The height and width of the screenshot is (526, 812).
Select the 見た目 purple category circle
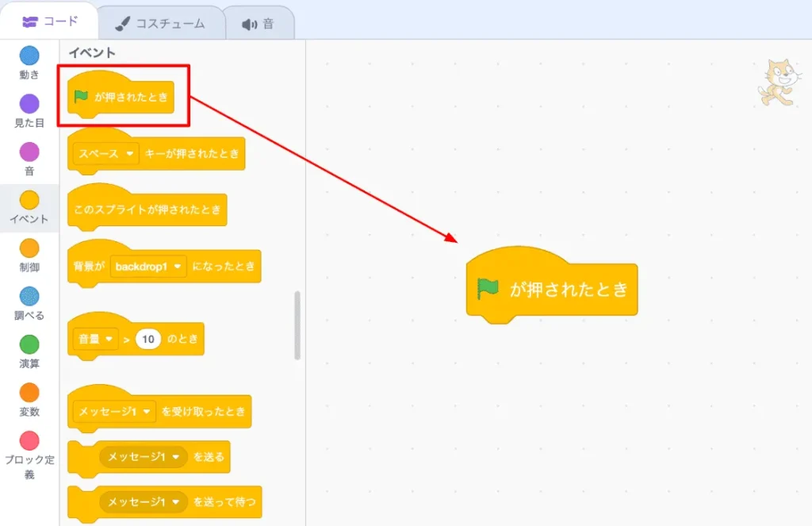pos(29,104)
